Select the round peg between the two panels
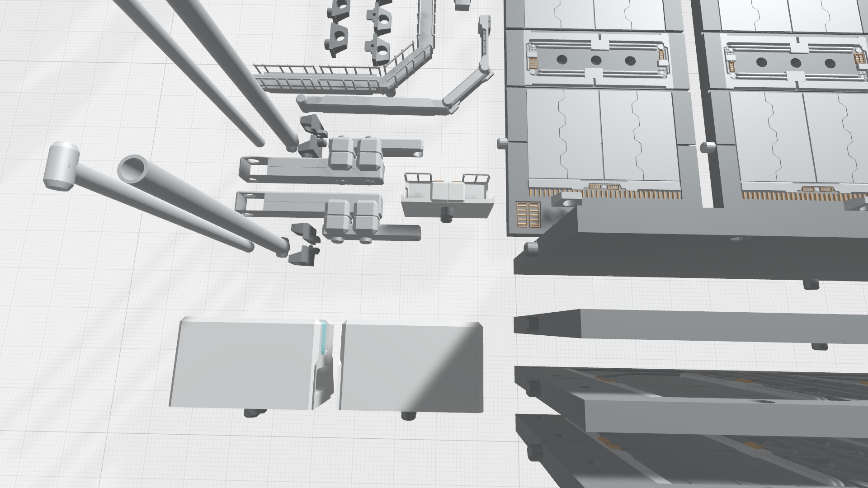The width and height of the screenshot is (868, 488). pos(708,147)
